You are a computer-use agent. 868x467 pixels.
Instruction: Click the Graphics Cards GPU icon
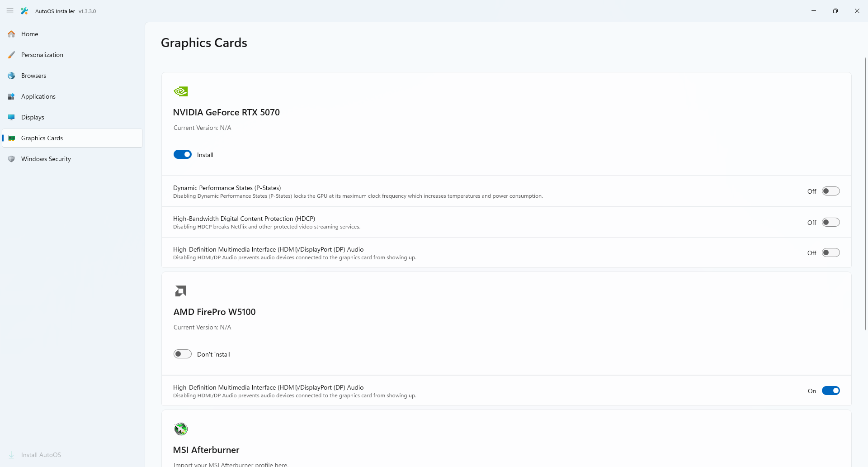(11, 138)
